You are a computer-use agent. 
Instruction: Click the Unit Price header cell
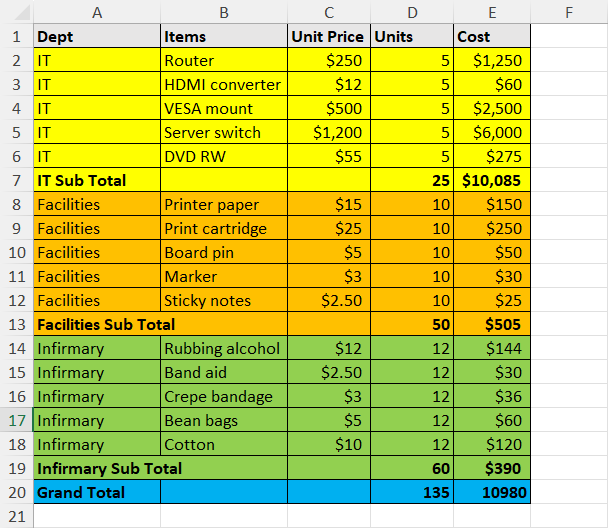pyautogui.click(x=329, y=36)
